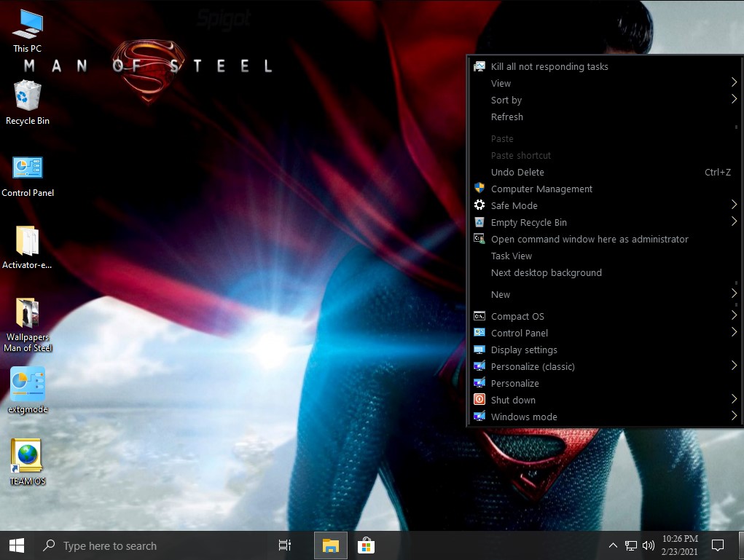This screenshot has width=744, height=560.
Task: Show hidden system tray icons
Action: click(613, 545)
